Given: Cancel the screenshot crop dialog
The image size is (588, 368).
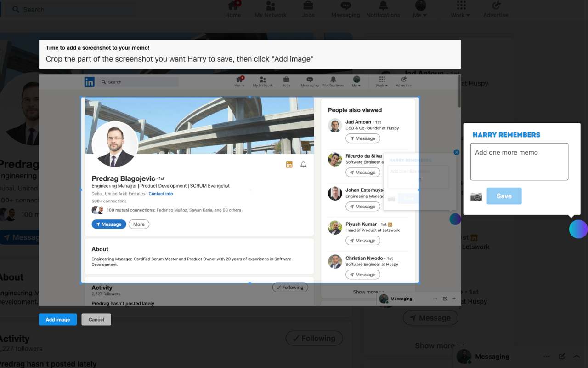Looking at the screenshot, I should coord(96,320).
